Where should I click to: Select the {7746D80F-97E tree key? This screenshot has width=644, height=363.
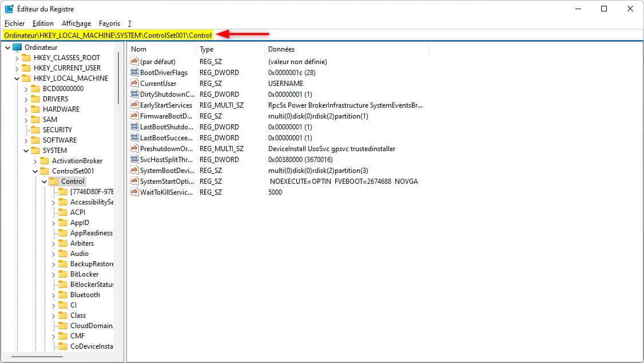(x=92, y=192)
